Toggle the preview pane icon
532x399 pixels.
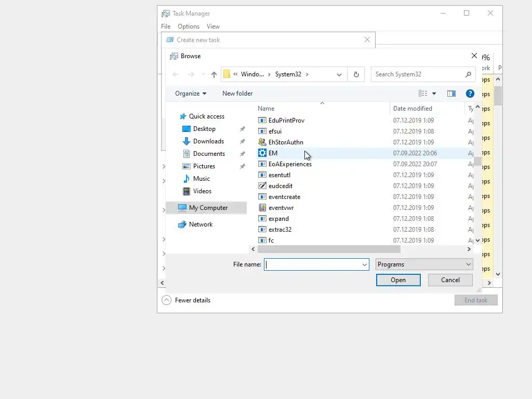pyautogui.click(x=451, y=94)
